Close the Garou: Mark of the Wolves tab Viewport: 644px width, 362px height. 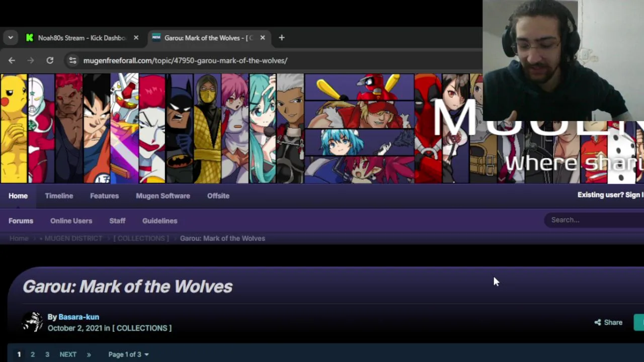(263, 38)
